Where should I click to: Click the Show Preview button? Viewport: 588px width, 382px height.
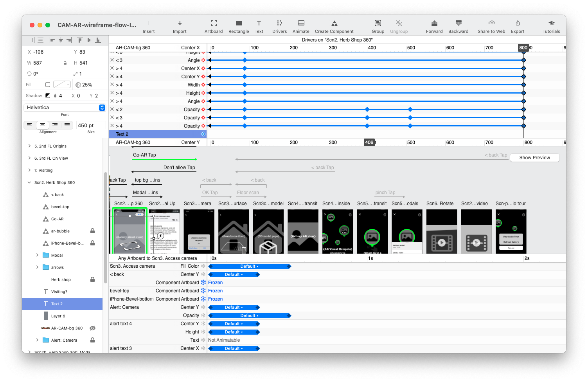pyautogui.click(x=534, y=158)
